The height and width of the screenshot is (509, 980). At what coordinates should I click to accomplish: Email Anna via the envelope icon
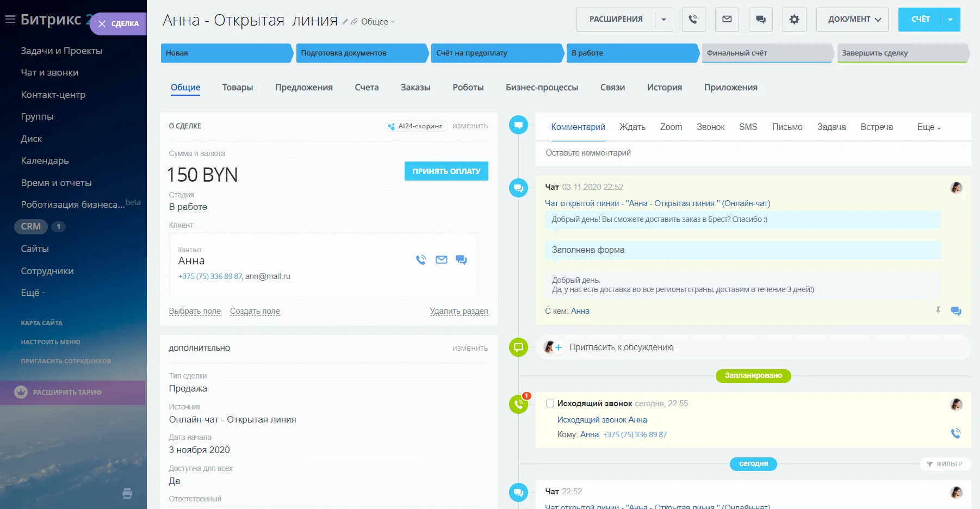(441, 260)
